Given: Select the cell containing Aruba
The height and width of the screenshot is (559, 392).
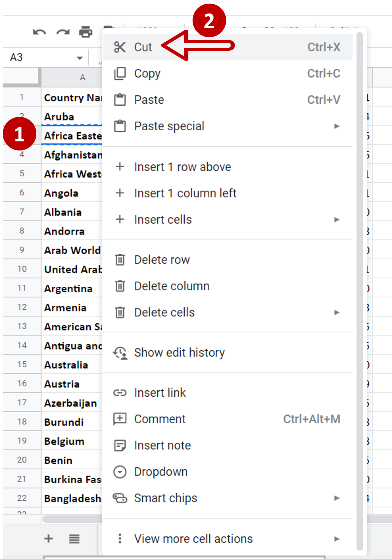Looking at the screenshot, I should click(x=72, y=116).
